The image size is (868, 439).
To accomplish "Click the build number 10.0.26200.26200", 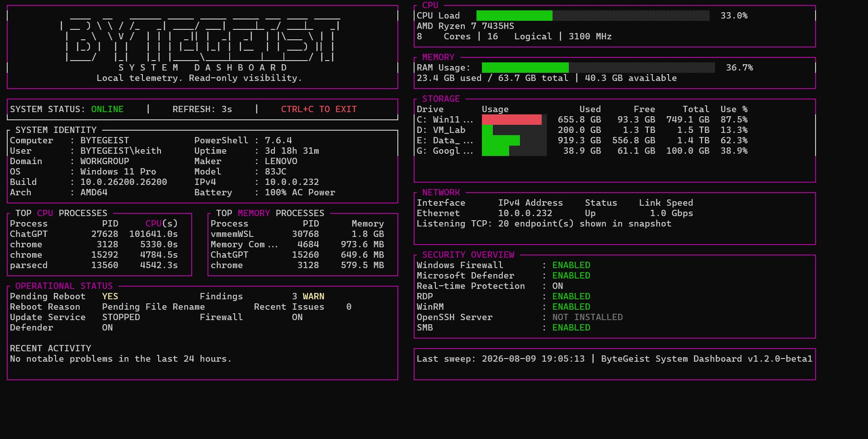I will (x=124, y=182).
